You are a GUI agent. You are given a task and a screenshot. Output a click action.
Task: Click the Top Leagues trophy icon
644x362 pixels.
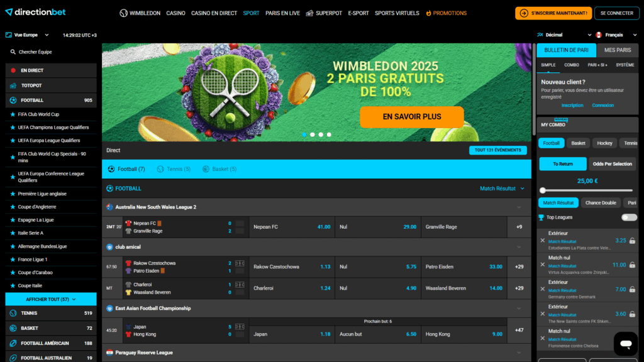541,217
